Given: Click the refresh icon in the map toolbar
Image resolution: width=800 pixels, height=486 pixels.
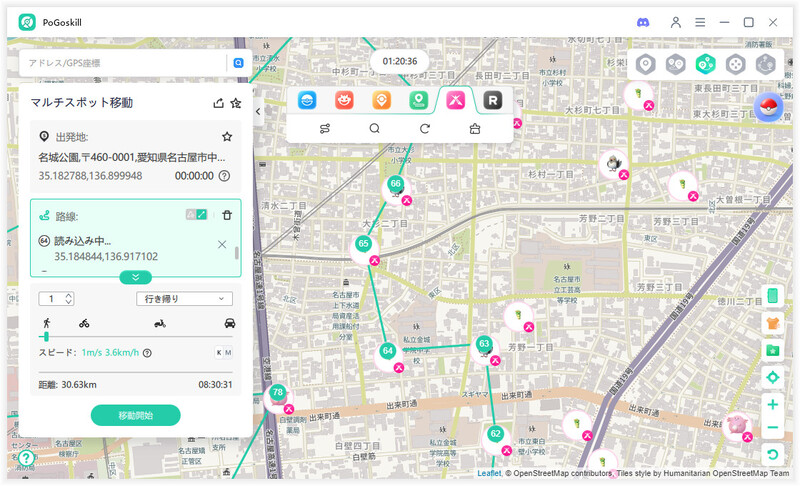Looking at the screenshot, I should point(424,129).
